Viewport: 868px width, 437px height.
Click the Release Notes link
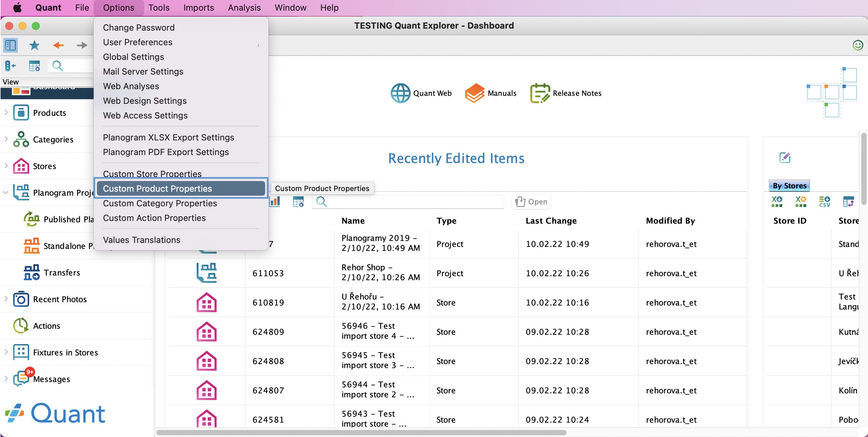click(x=577, y=93)
